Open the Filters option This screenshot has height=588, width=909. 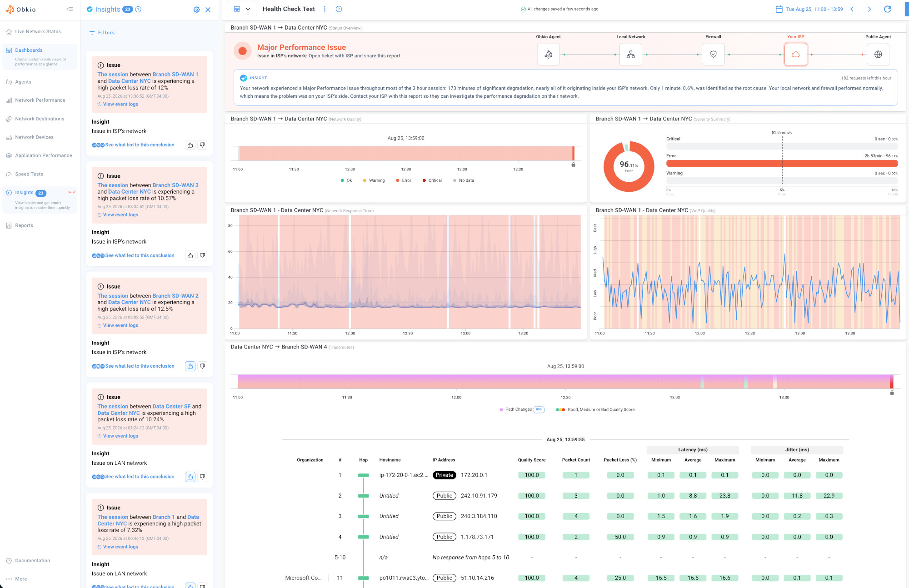point(102,33)
